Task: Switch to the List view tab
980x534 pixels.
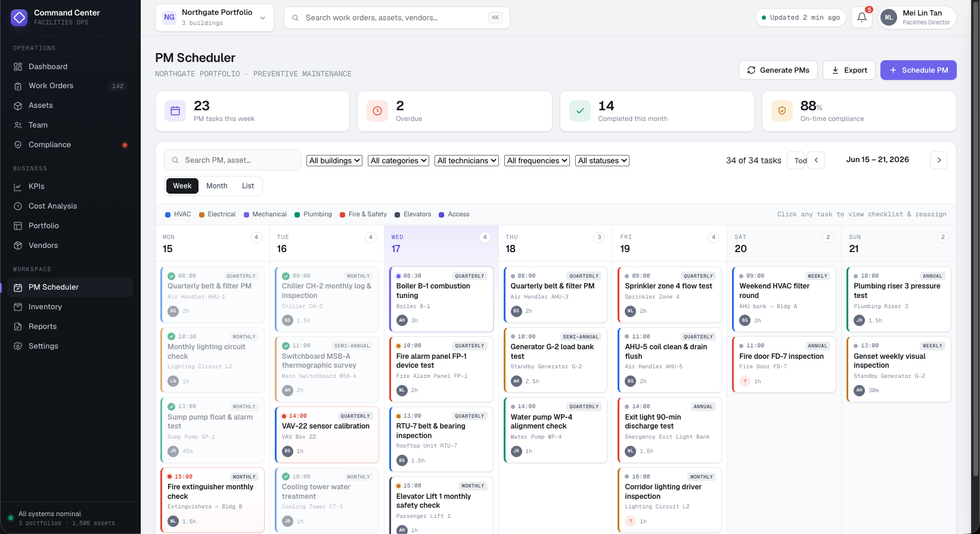Action: coord(248,186)
